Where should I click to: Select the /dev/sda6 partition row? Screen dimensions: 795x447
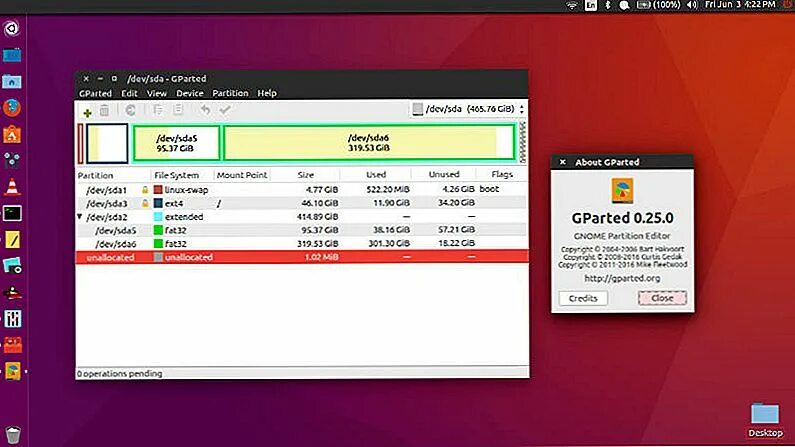click(302, 244)
